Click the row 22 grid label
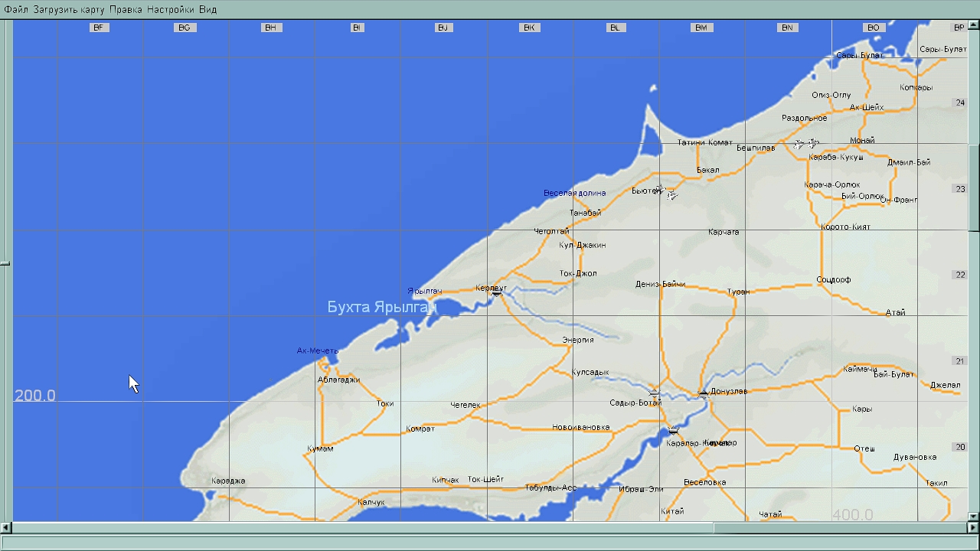Image resolution: width=980 pixels, height=551 pixels. point(960,275)
